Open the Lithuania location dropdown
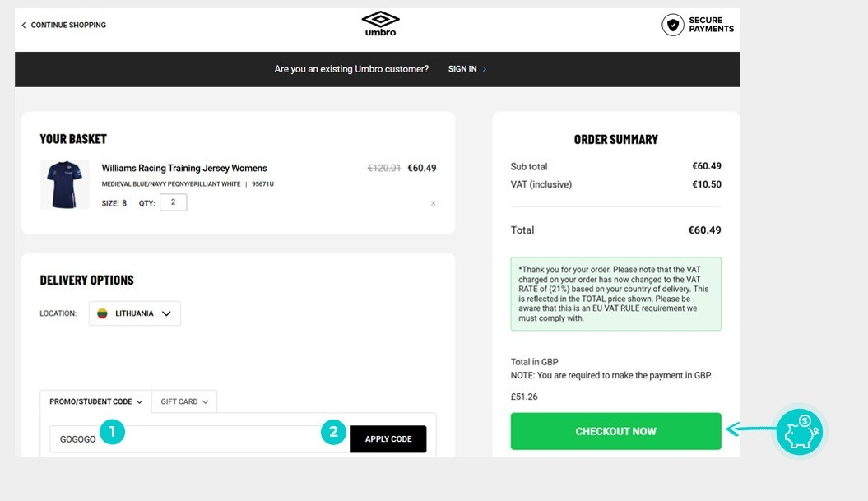This screenshot has height=501, width=868. coord(135,313)
